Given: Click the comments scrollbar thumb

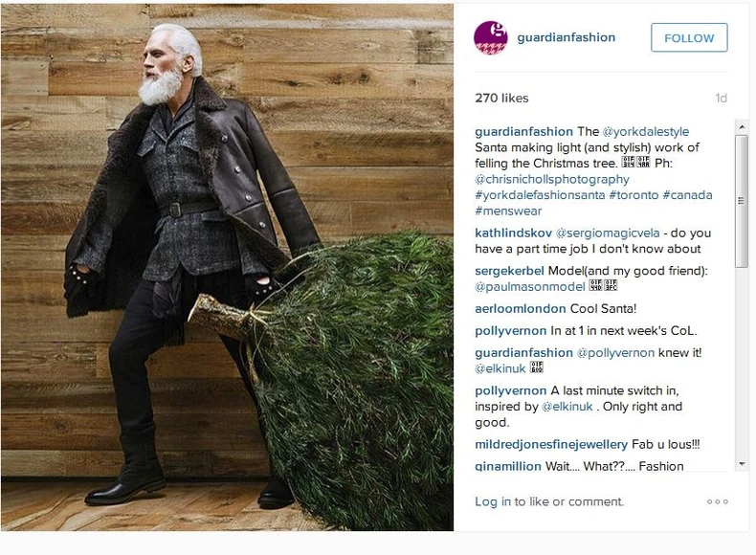Looking at the screenshot, I should click(x=742, y=201).
